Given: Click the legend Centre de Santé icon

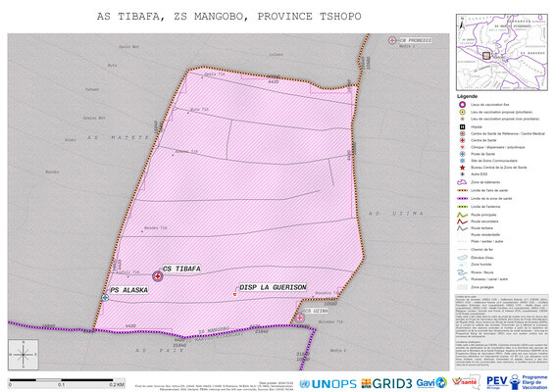Looking at the screenshot, I should (462, 140).
